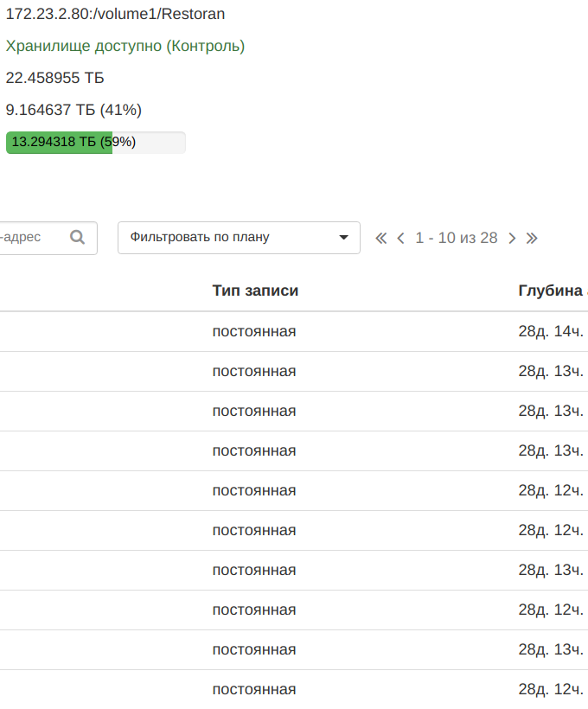Screen dimensions: 588x709
Task: Jump to last page of results
Action: pos(532,239)
